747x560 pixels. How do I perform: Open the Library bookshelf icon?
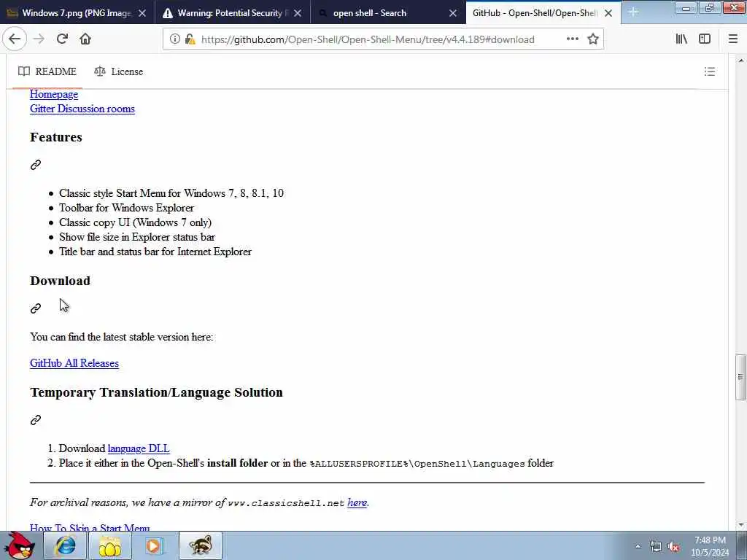pos(681,39)
